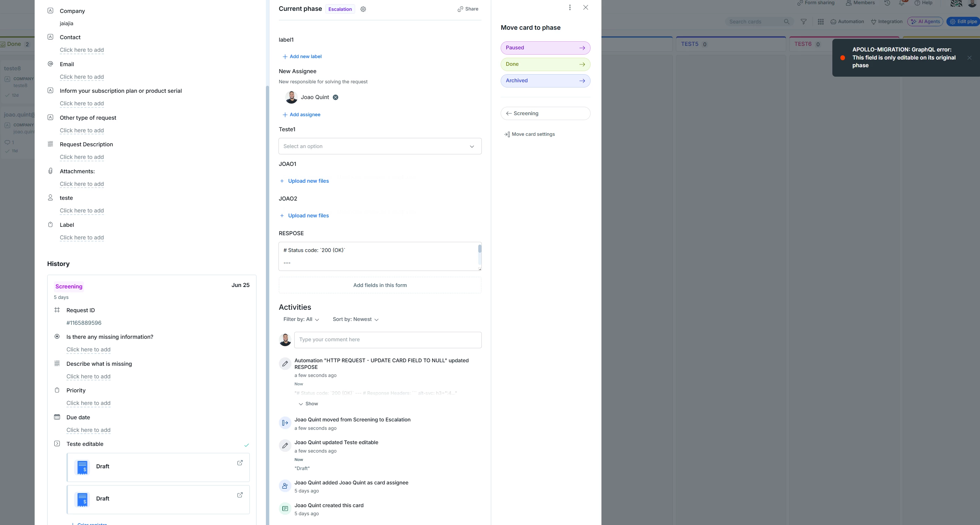Click Joao Quint assignee avatar

291,97
